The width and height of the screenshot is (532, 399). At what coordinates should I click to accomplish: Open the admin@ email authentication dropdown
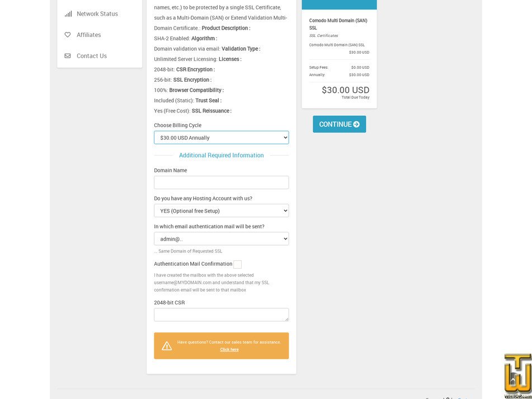[221, 238]
